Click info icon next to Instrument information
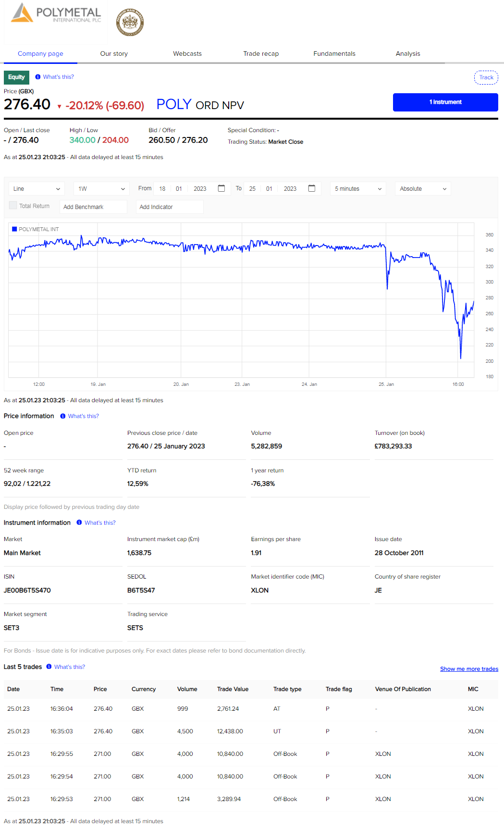This screenshot has width=504, height=827. [79, 523]
